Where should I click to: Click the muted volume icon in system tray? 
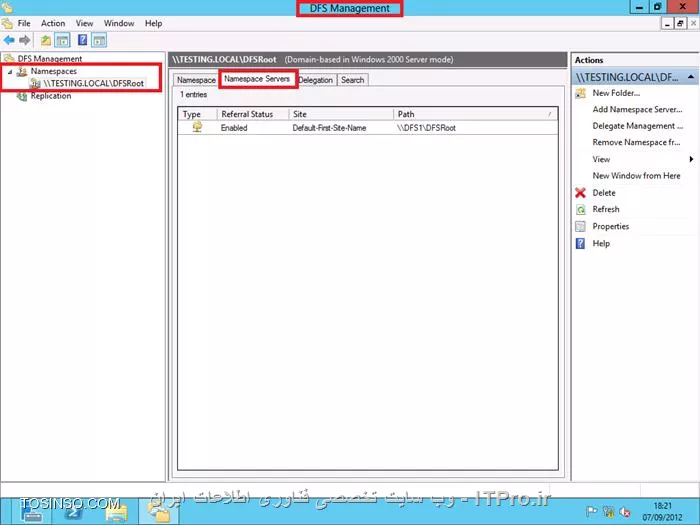625,512
